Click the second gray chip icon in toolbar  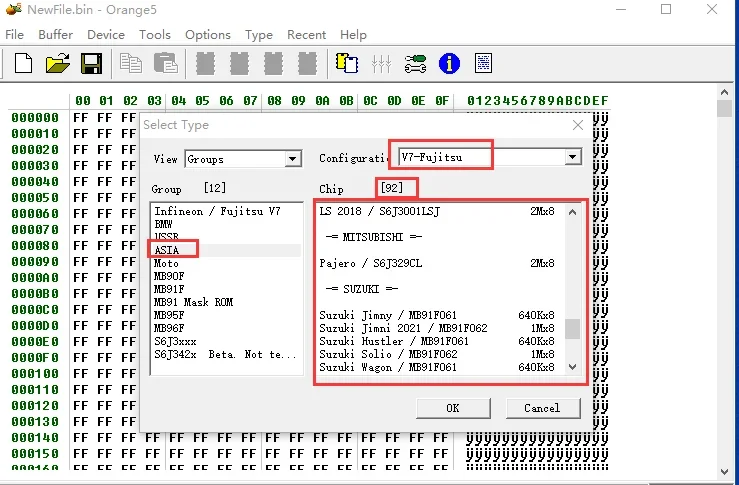239,63
